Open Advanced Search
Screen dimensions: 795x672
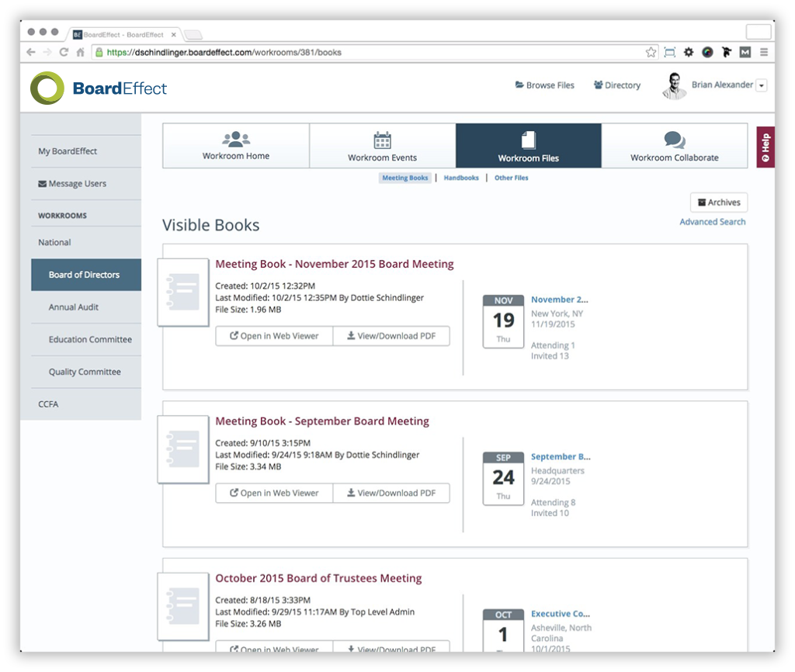pyautogui.click(x=712, y=221)
